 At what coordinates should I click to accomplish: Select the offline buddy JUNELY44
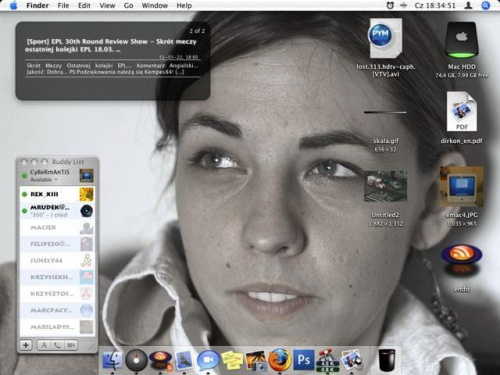(x=57, y=261)
